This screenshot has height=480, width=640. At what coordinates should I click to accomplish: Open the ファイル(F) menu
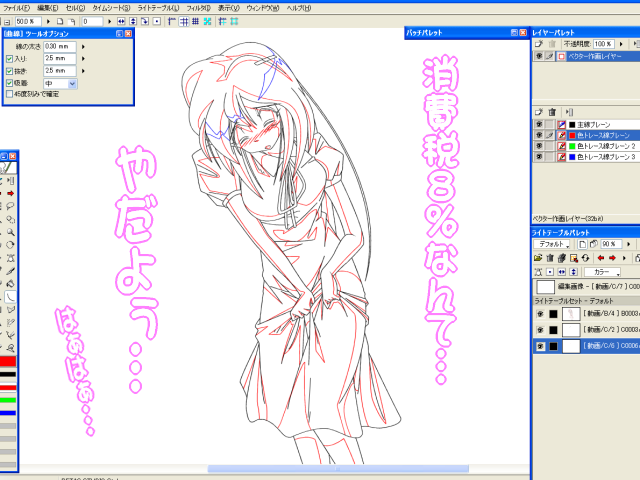pos(18,7)
